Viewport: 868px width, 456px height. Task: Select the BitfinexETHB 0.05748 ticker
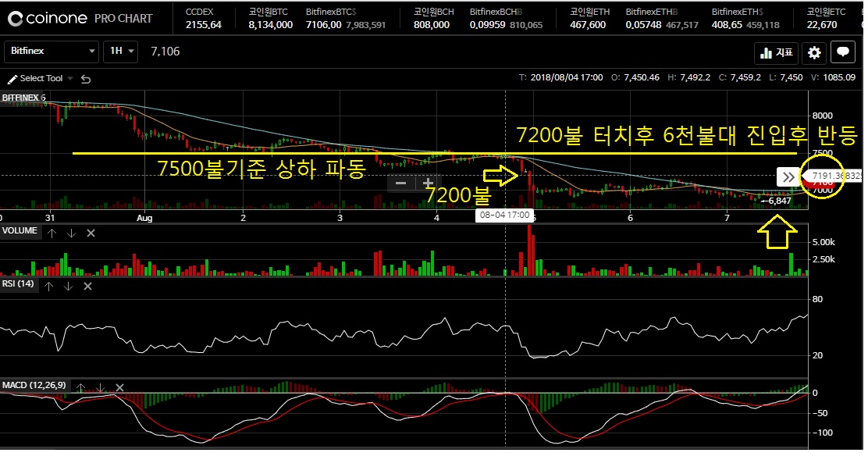point(661,18)
